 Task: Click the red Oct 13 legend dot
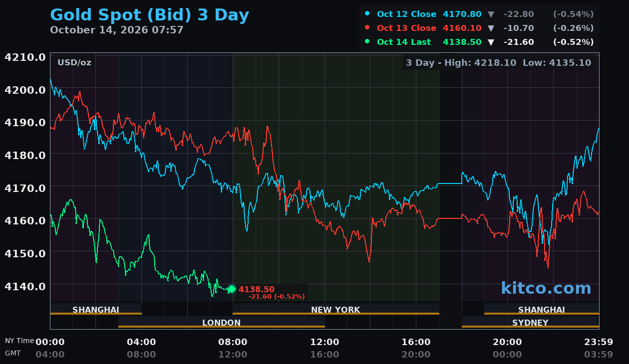pos(367,27)
